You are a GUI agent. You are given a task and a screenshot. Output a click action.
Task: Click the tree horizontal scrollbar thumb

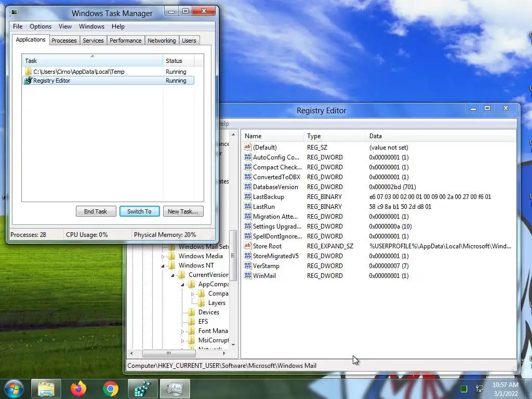click(169, 353)
